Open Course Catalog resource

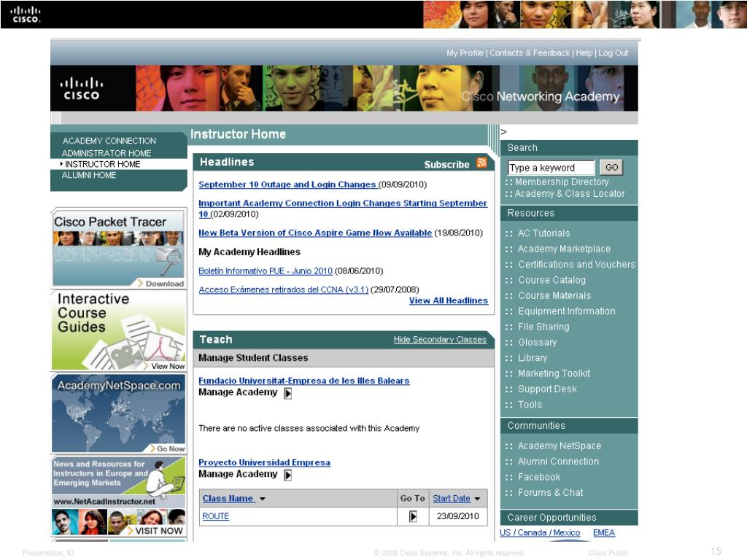click(551, 280)
